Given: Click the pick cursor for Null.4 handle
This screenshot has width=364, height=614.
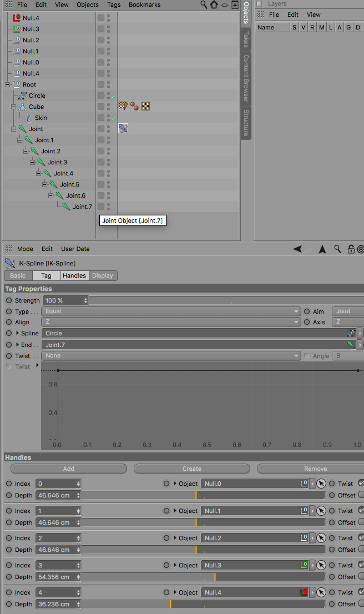Looking at the screenshot, I should pos(321,592).
